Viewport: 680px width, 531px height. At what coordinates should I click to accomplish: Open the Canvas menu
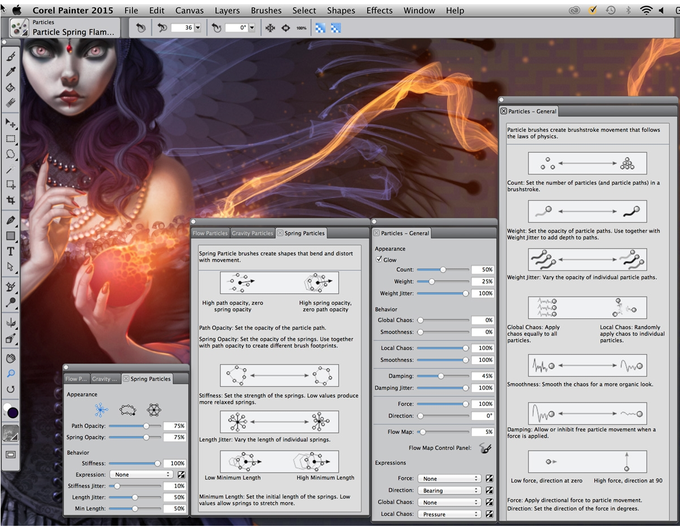click(189, 10)
